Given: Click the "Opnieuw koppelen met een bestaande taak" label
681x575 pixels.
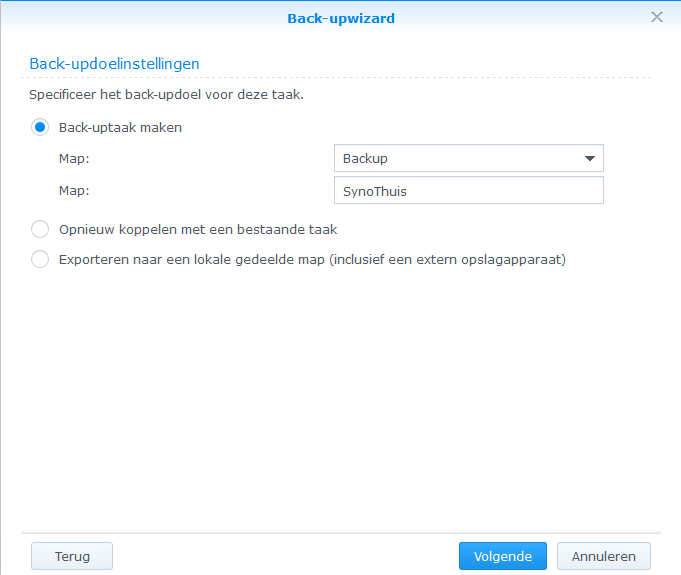Looking at the screenshot, I should coord(198,229).
